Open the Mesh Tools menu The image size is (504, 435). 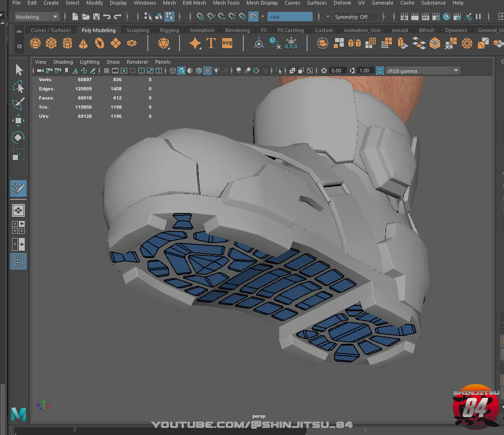pyautogui.click(x=226, y=3)
